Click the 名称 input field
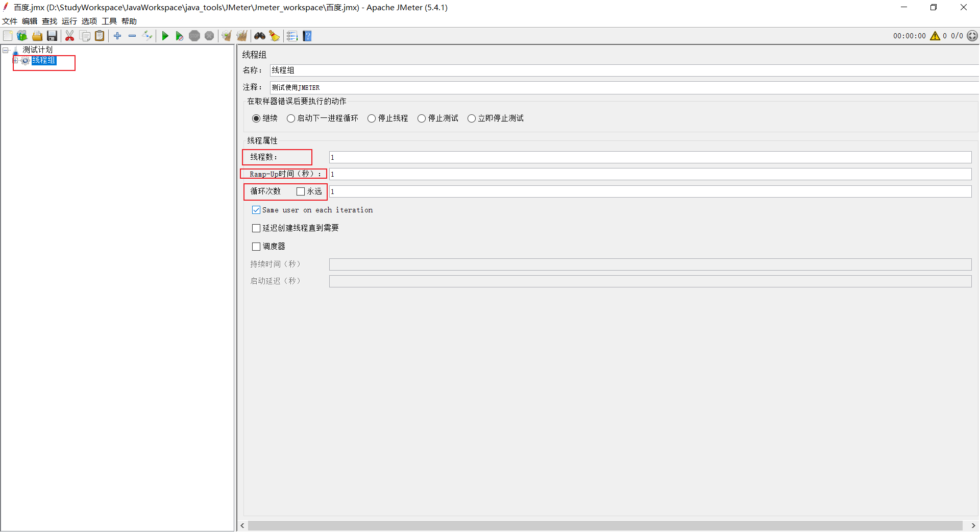 point(624,70)
